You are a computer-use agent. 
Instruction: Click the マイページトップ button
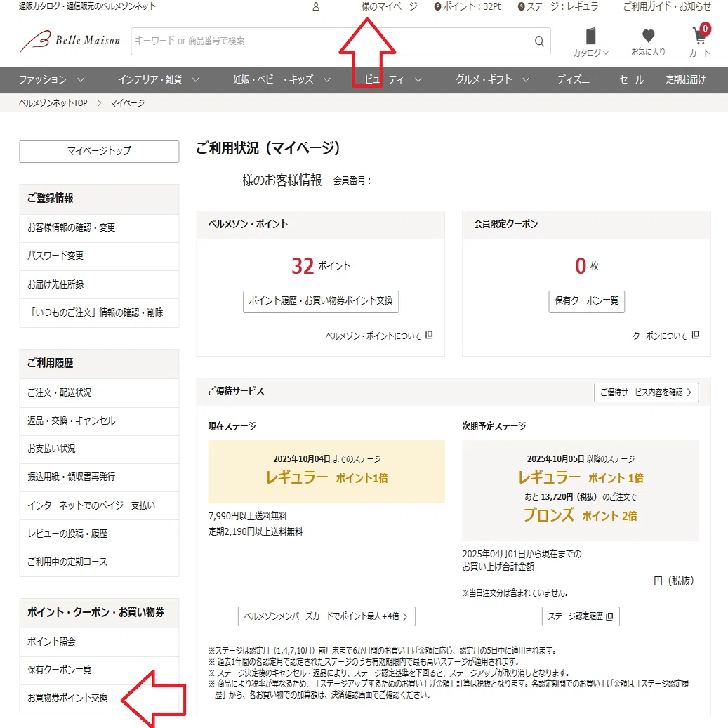click(x=99, y=152)
